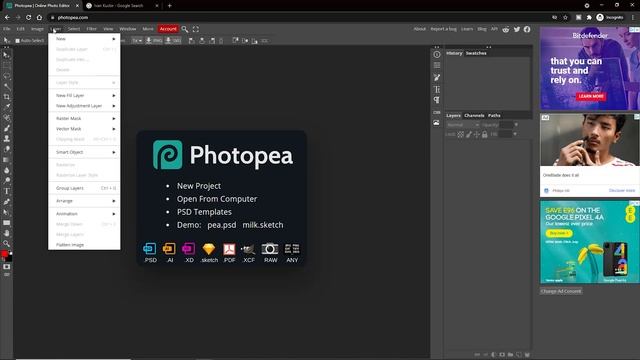Open the pea.psd demo file
The image size is (640, 360).
click(x=222, y=225)
